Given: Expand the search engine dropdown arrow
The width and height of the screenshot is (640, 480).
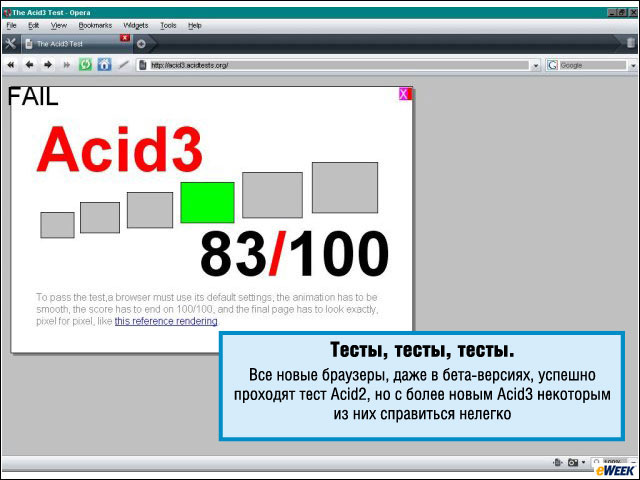Looking at the screenshot, I should point(633,65).
